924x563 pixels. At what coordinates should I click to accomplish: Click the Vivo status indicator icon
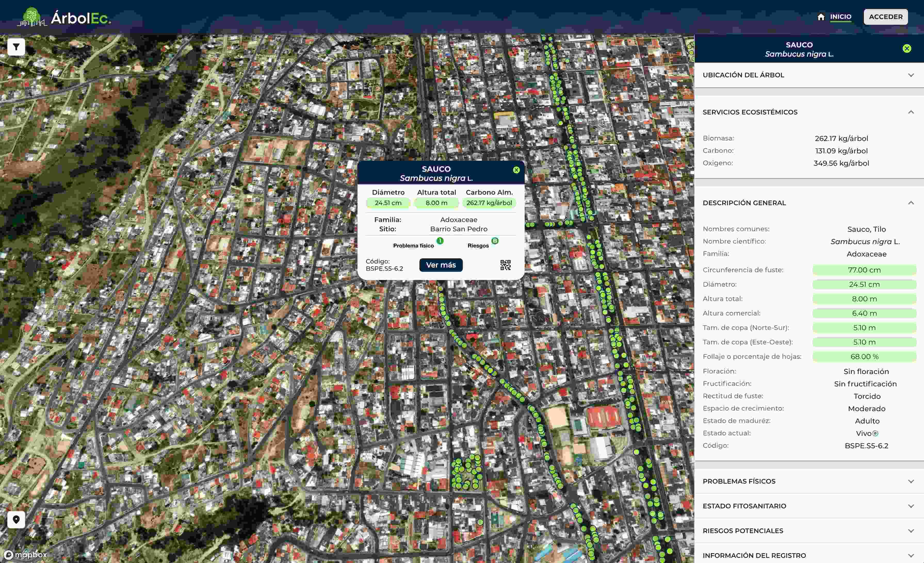point(875,433)
